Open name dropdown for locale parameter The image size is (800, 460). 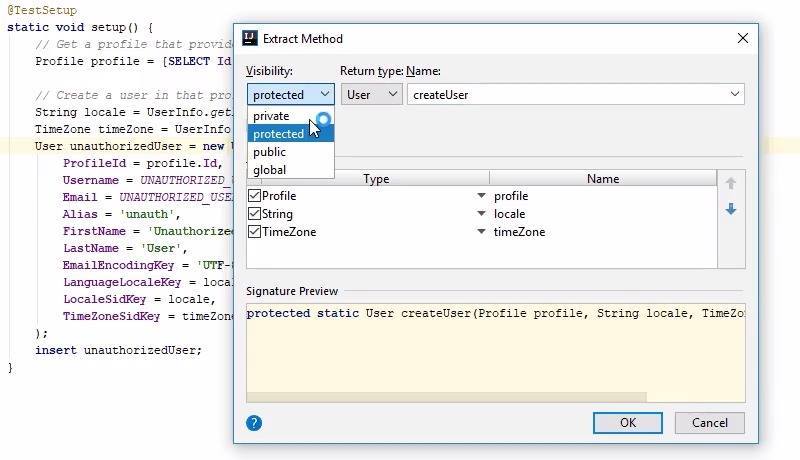click(x=481, y=214)
